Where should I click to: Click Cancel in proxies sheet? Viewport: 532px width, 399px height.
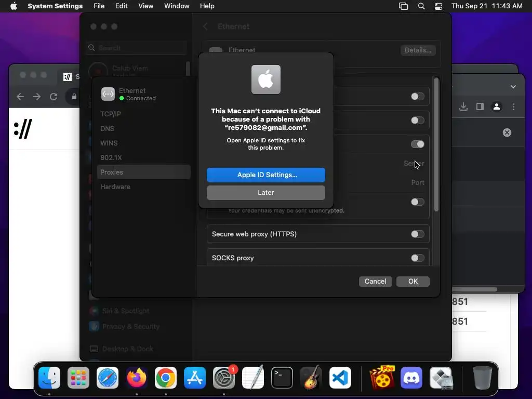(x=375, y=281)
